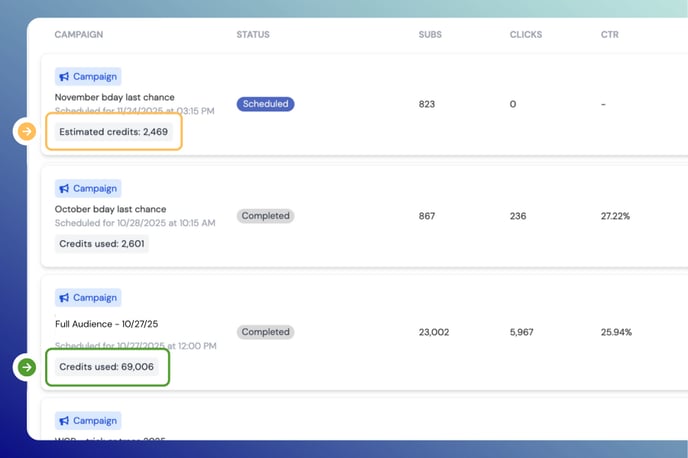Click the Credits used: 69,006 label
Screen dimensions: 688x458
[x=107, y=367]
